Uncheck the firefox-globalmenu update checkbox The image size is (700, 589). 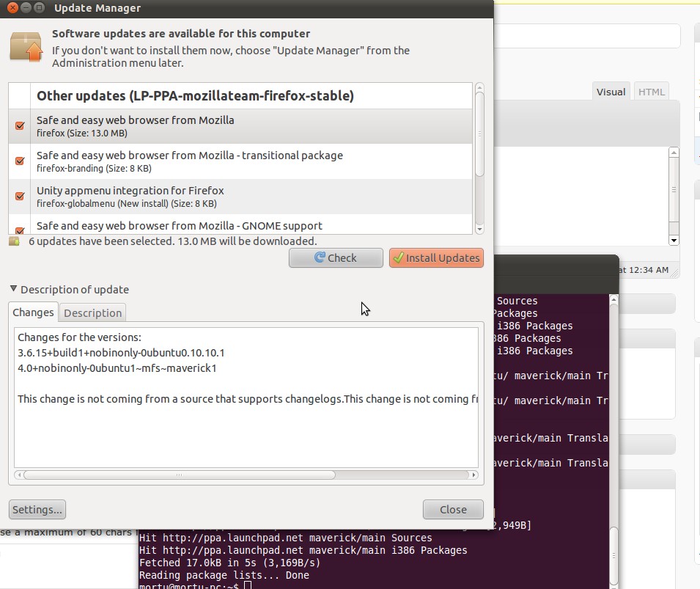[x=20, y=196]
